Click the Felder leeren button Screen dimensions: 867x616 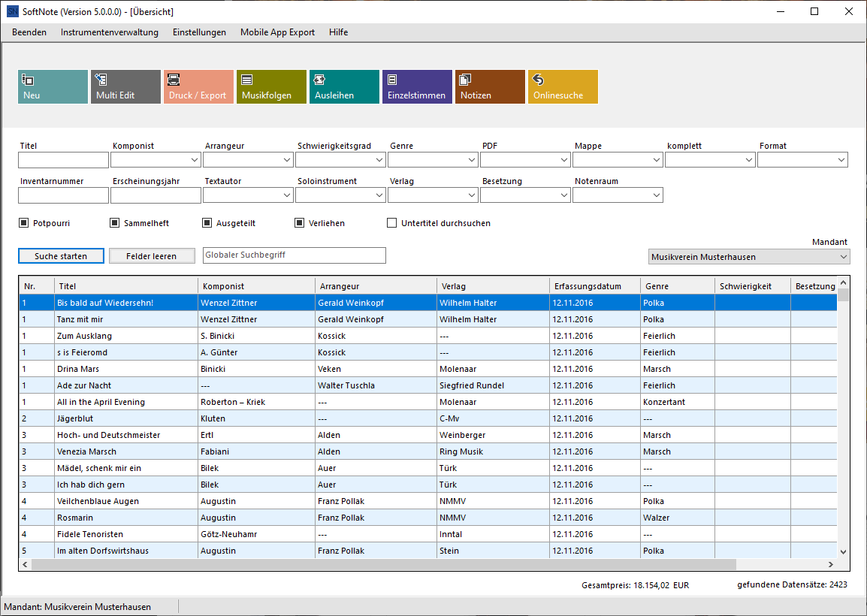[x=152, y=256]
